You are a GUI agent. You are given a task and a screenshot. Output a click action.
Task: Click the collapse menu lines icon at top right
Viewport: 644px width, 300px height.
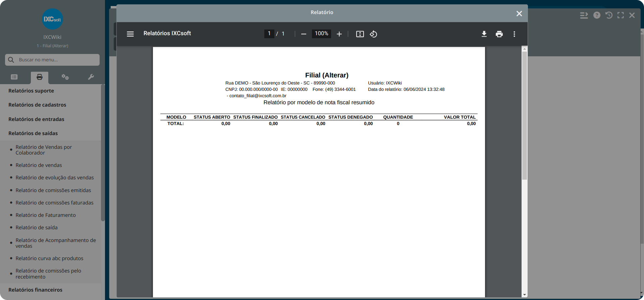tap(584, 15)
